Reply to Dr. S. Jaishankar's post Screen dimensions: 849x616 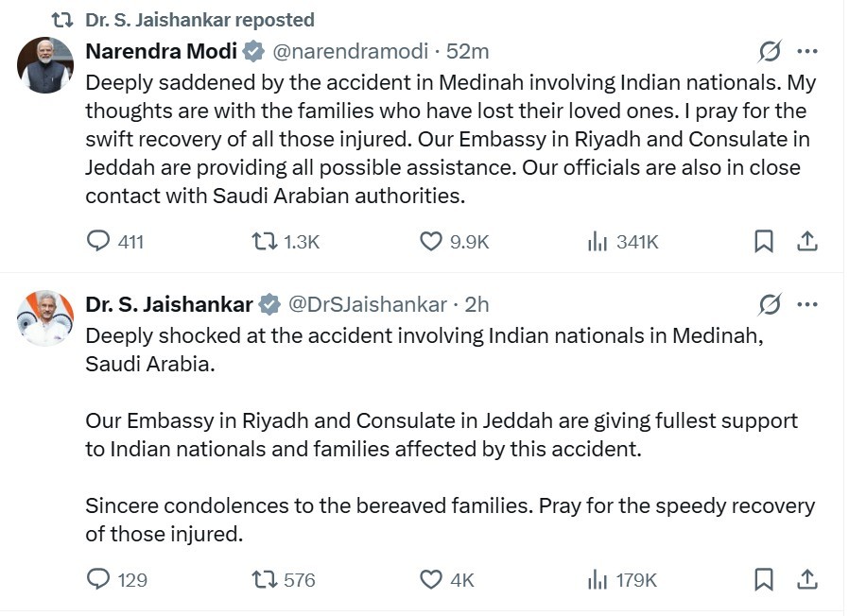coord(99,578)
